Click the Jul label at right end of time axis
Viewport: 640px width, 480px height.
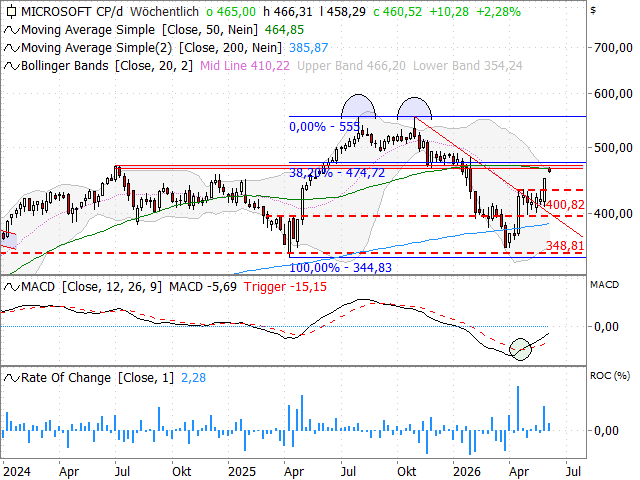(573, 471)
